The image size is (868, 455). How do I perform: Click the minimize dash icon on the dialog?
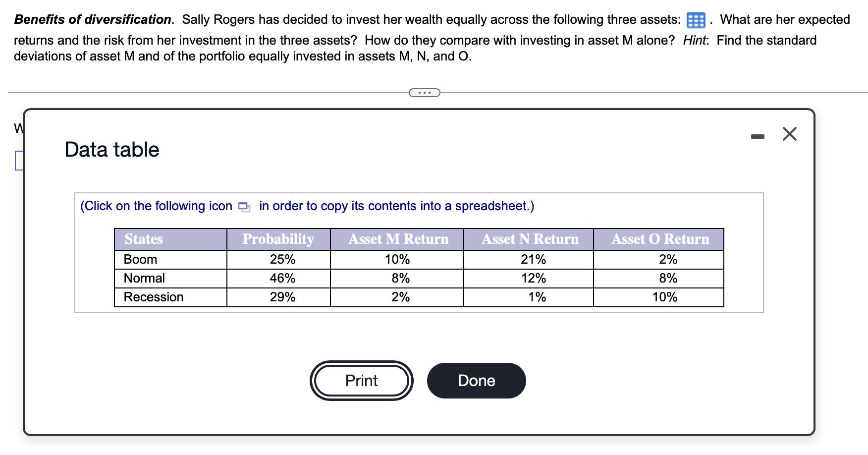[758, 135]
